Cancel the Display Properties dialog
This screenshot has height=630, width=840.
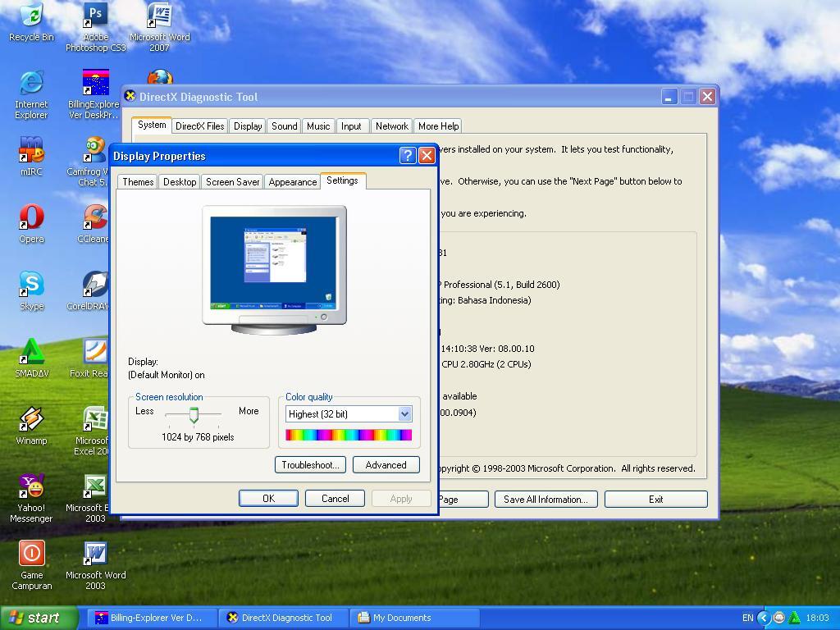click(x=335, y=498)
